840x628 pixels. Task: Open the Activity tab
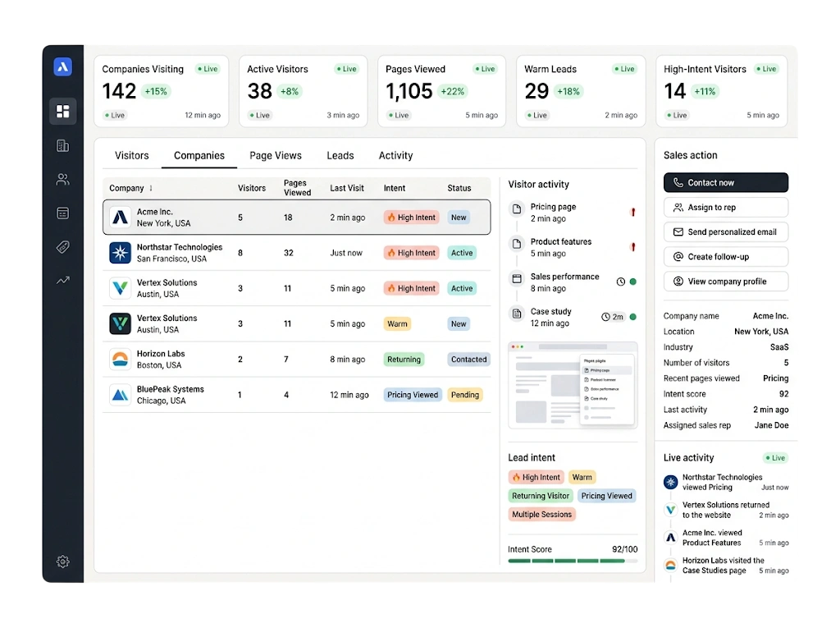(395, 155)
